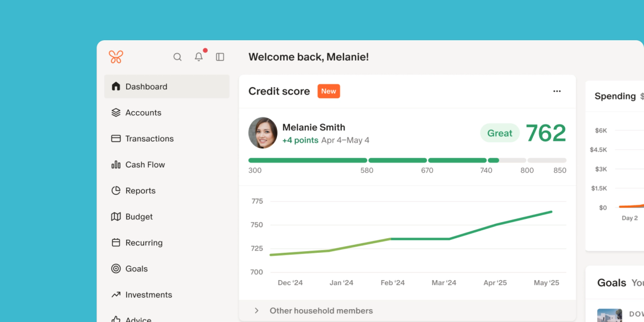Click the orange butterfly app logo

pos(116,57)
